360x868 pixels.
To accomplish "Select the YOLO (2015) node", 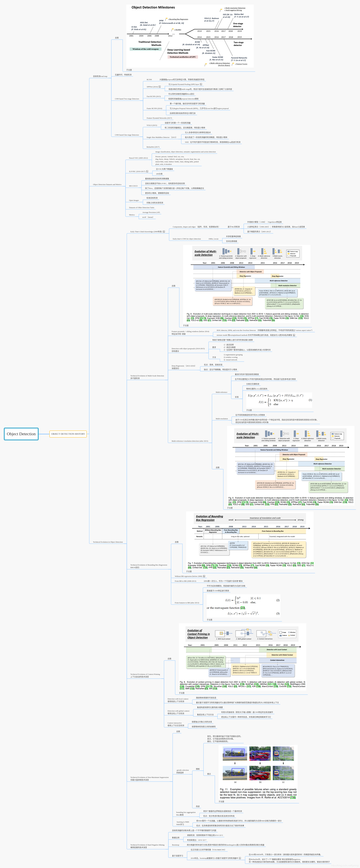I will coord(152,125).
